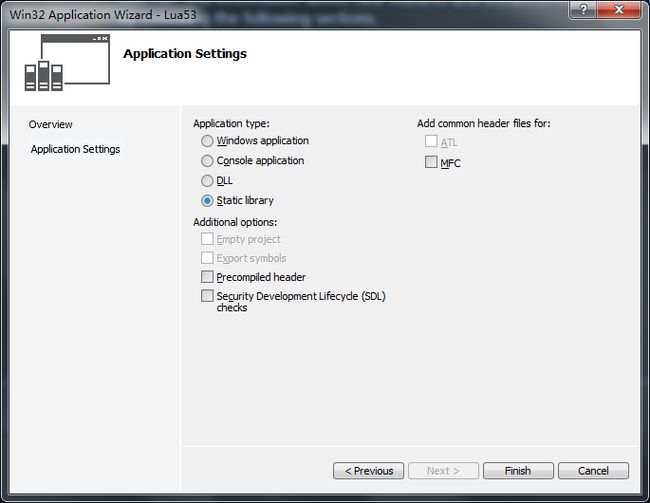Click the Previous button

tap(369, 471)
